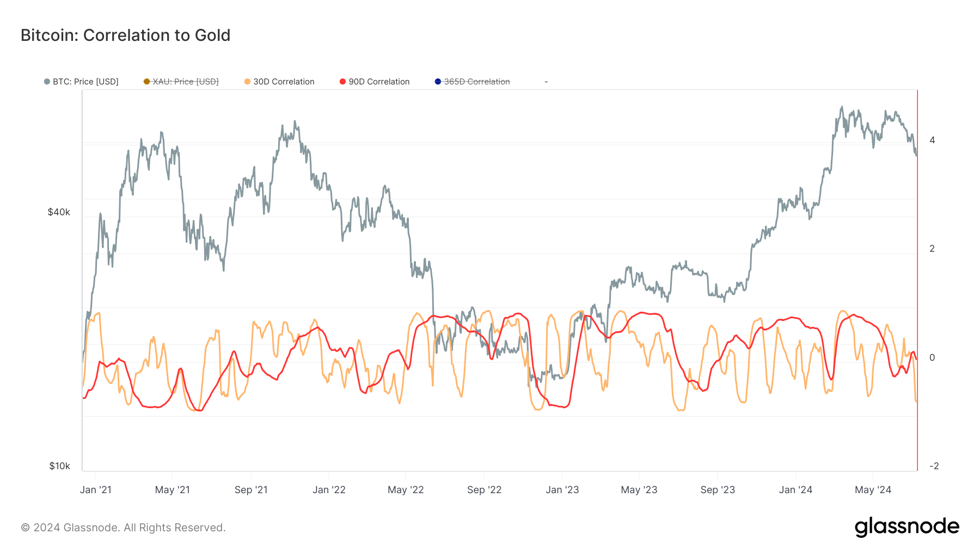Click the orange 30D Correlation legend dot

tap(247, 82)
